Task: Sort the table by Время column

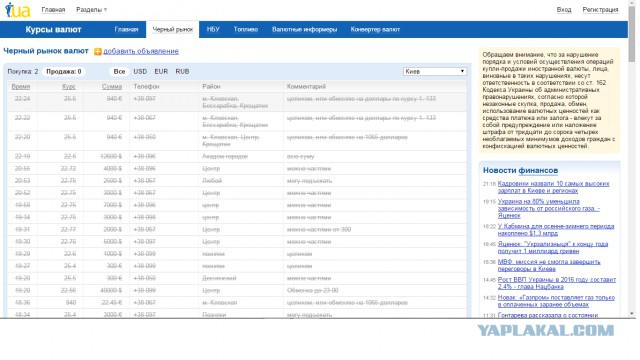Action: click(21, 87)
